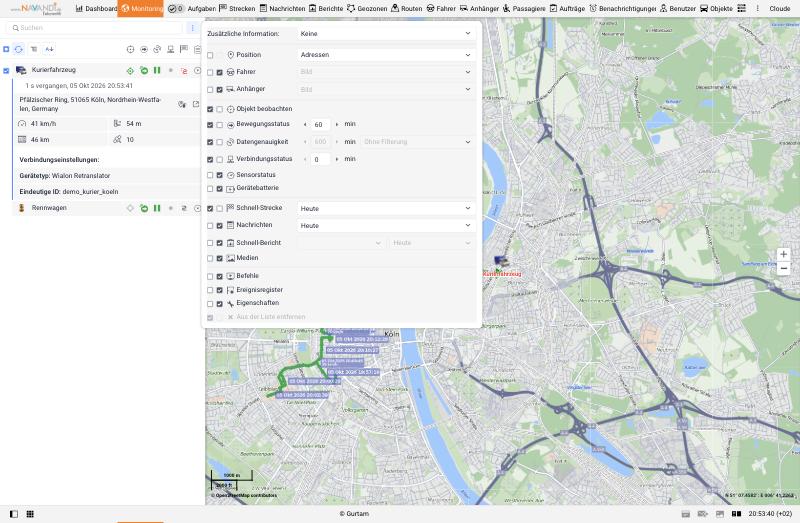Zoom in on the map with plus button

[x=783, y=254]
